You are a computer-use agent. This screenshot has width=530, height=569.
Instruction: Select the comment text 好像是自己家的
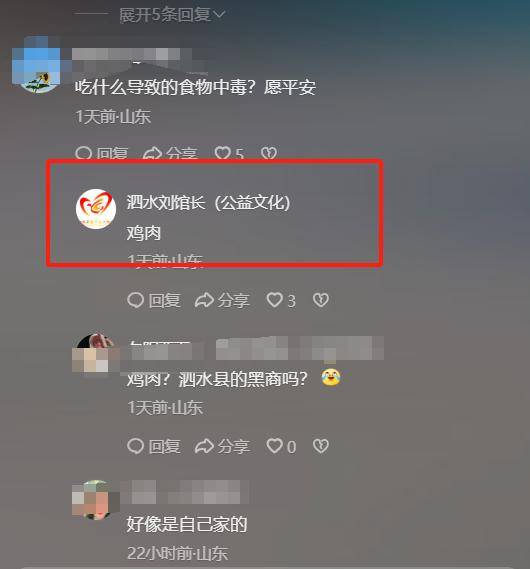[x=187, y=524]
